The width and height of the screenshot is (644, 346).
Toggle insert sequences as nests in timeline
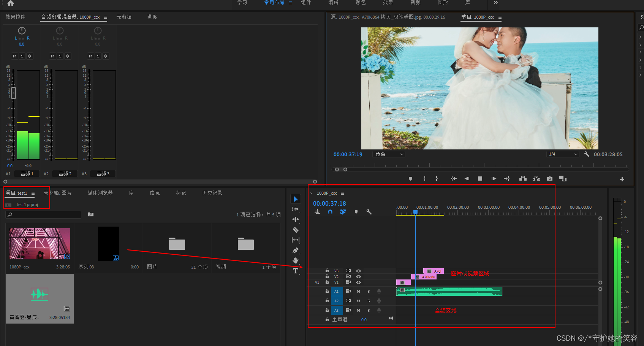click(317, 212)
